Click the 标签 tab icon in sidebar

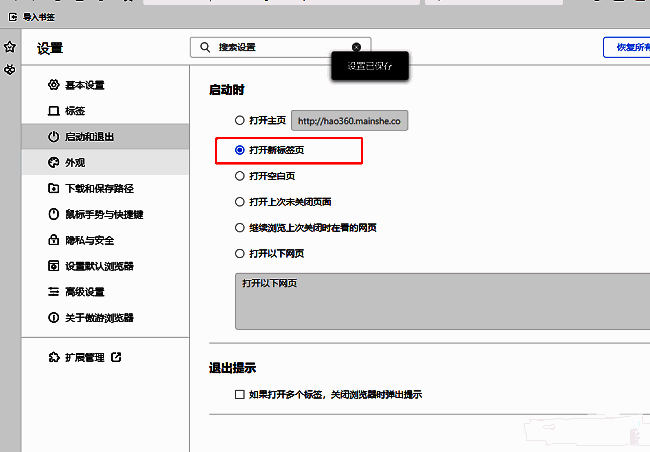(54, 110)
